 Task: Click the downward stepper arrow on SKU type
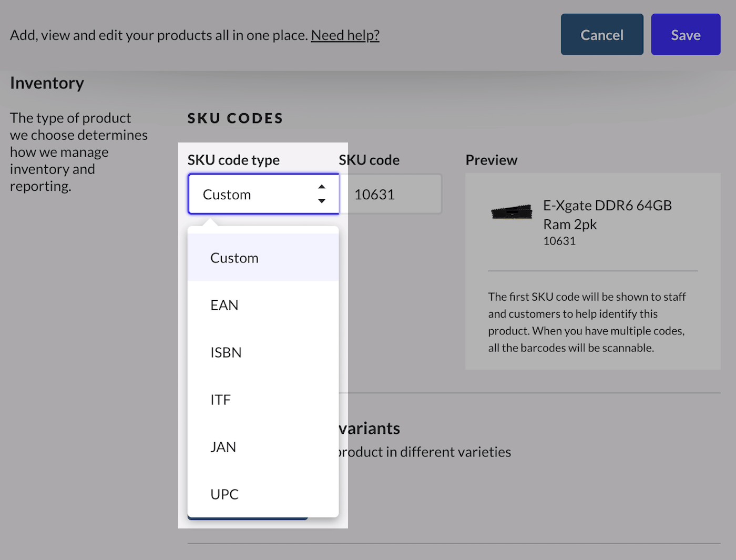tap(321, 201)
